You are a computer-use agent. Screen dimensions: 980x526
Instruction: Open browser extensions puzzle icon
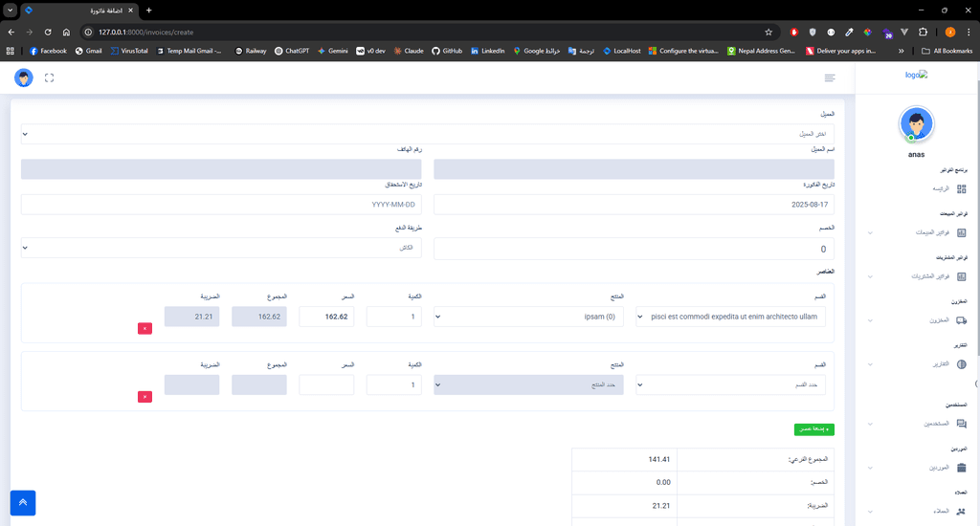(924, 32)
